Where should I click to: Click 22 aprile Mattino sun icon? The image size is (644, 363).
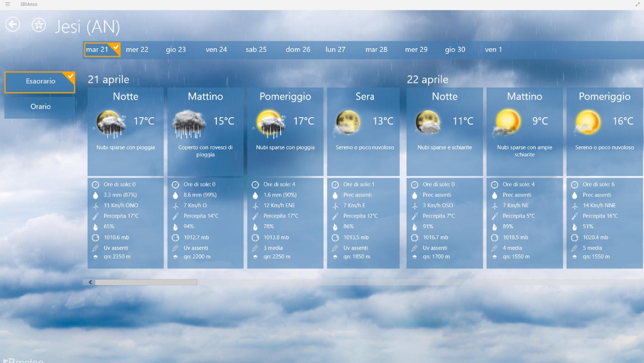coord(508,123)
